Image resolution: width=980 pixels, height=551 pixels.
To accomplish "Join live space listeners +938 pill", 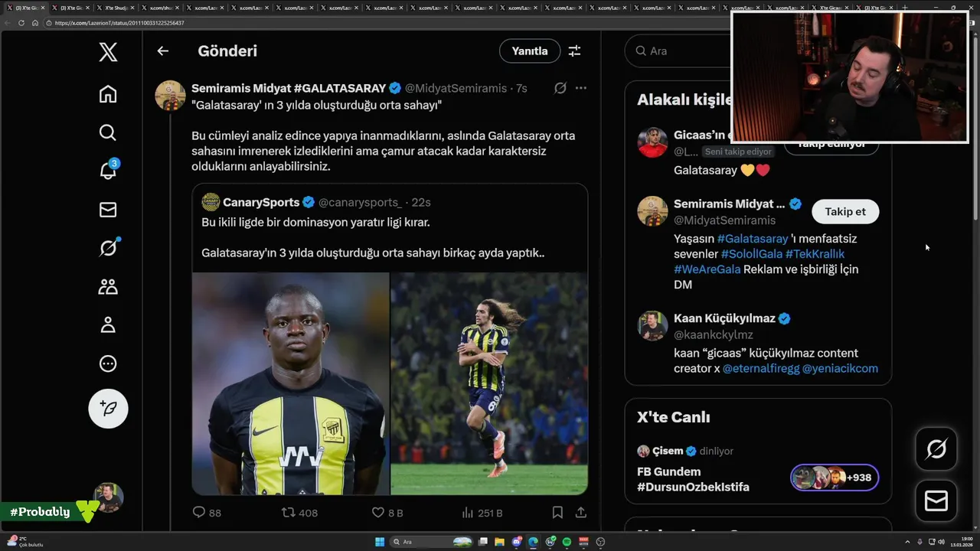I will pyautogui.click(x=835, y=478).
